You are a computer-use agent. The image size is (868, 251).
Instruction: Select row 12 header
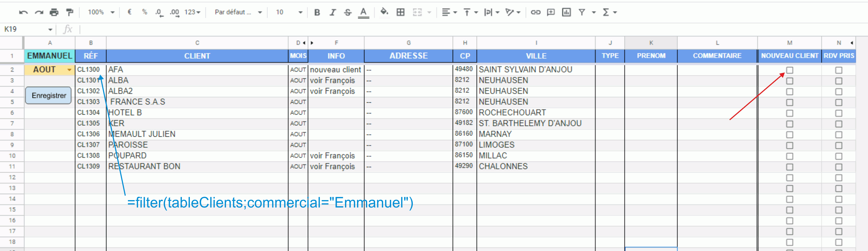coord(12,177)
